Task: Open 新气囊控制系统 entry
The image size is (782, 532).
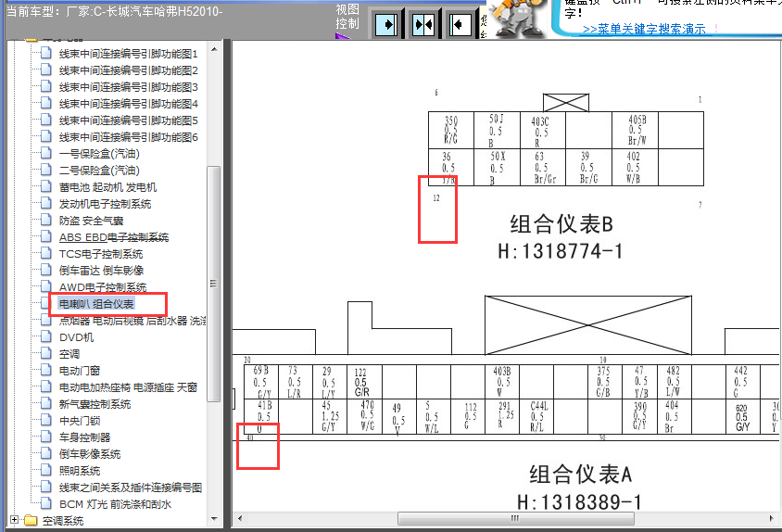Action: pos(95,404)
